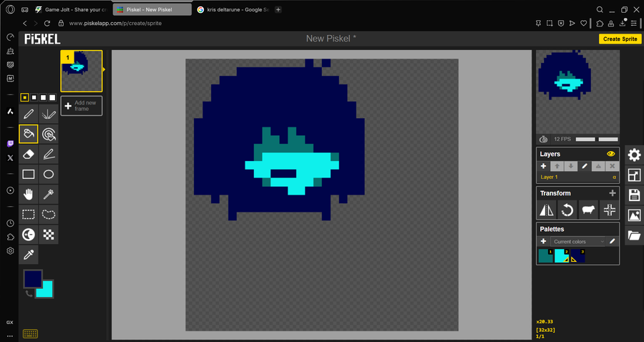Select the Move hand tool
Viewport: 644px width, 342px height.
coord(29,194)
